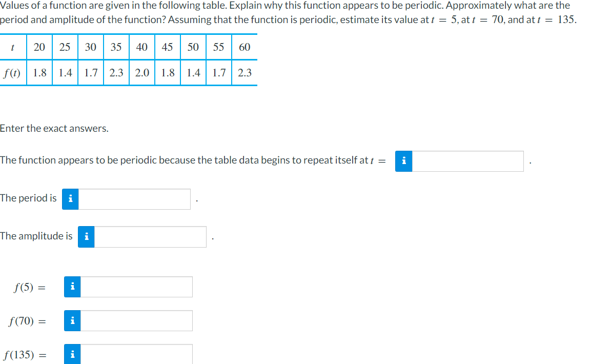Click inside the f(5) answer box
This screenshot has height=364, width=590.
pyautogui.click(x=136, y=287)
